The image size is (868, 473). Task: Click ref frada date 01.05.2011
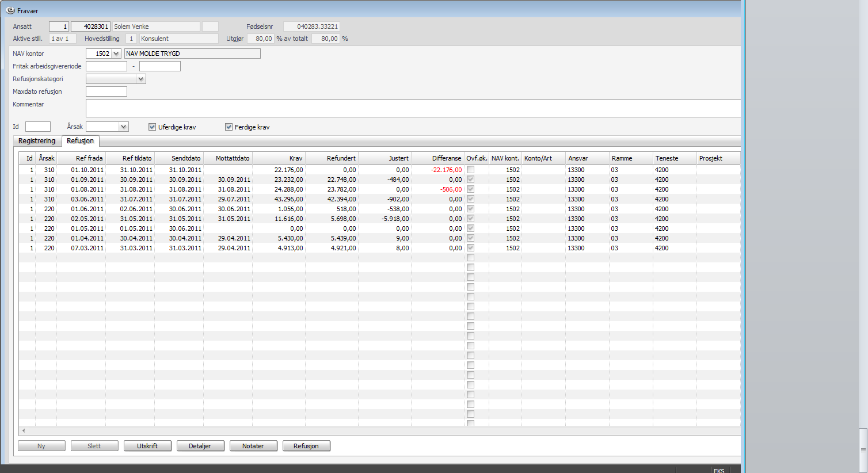pos(87,228)
